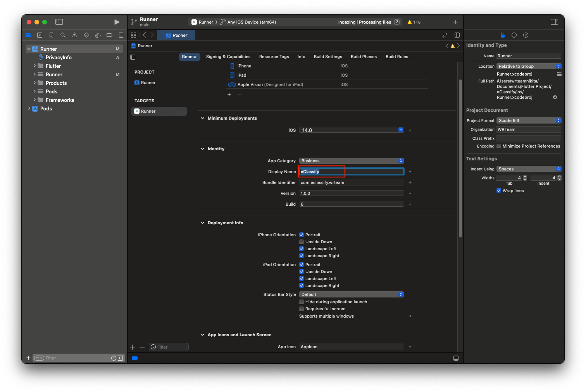Click the Run (play) button
Screen dimensions: 586x392
[x=117, y=22]
